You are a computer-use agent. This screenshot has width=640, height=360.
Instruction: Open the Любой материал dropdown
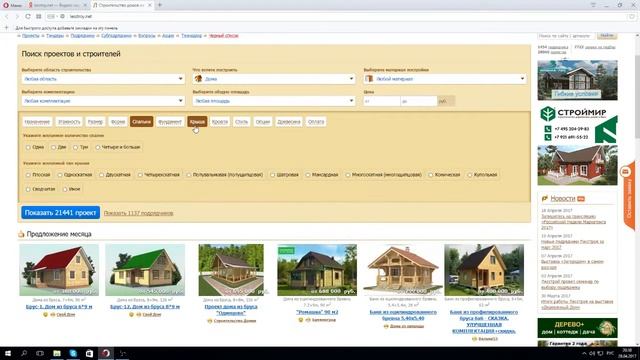(445, 78)
